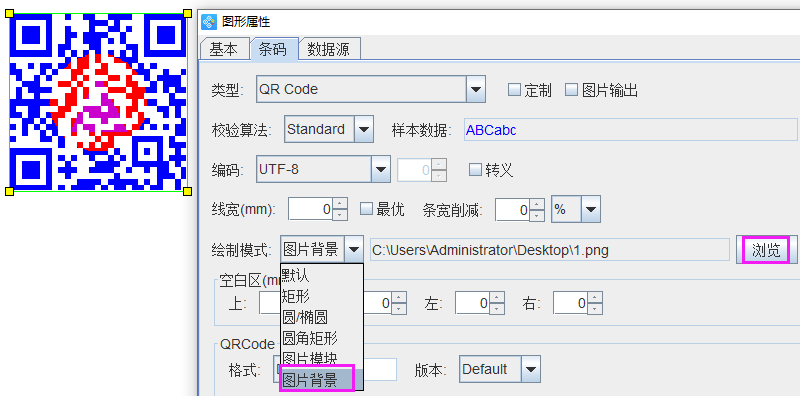Click the 右 margin value field

point(571,303)
